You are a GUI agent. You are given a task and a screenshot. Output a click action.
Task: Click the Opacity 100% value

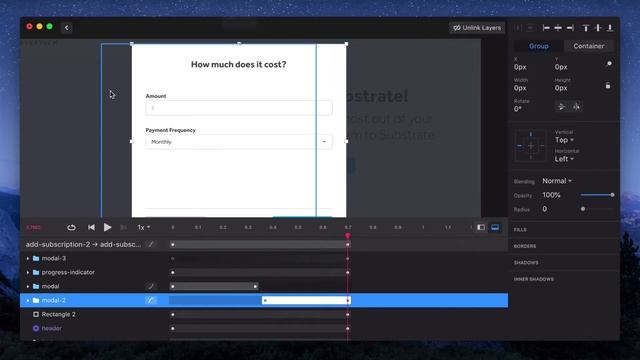pyautogui.click(x=551, y=195)
